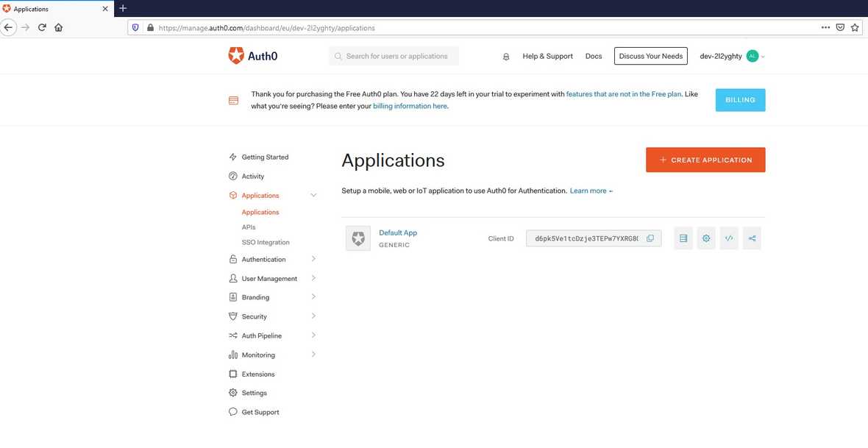Click the Monitoring bar-chart icon in sidebar
This screenshot has width=868, height=448.
(x=233, y=354)
